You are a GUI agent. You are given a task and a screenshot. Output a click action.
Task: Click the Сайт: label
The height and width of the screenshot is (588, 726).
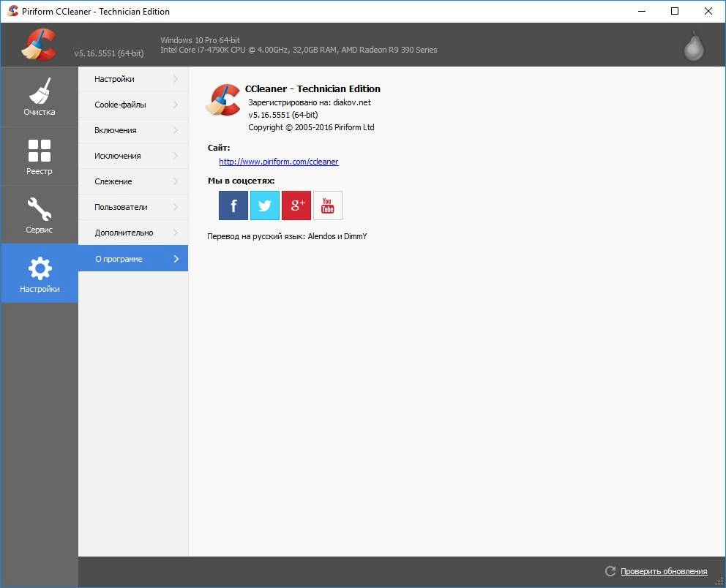pos(219,148)
